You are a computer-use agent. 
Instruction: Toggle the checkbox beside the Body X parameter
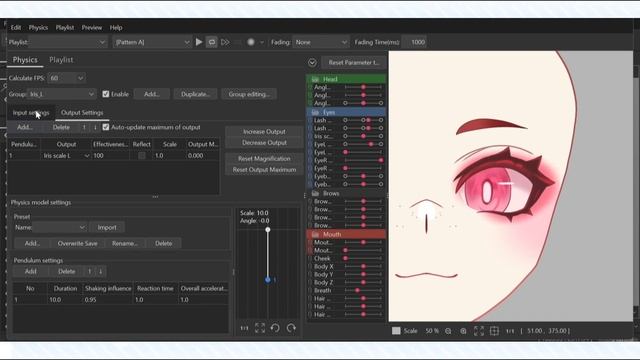310,267
